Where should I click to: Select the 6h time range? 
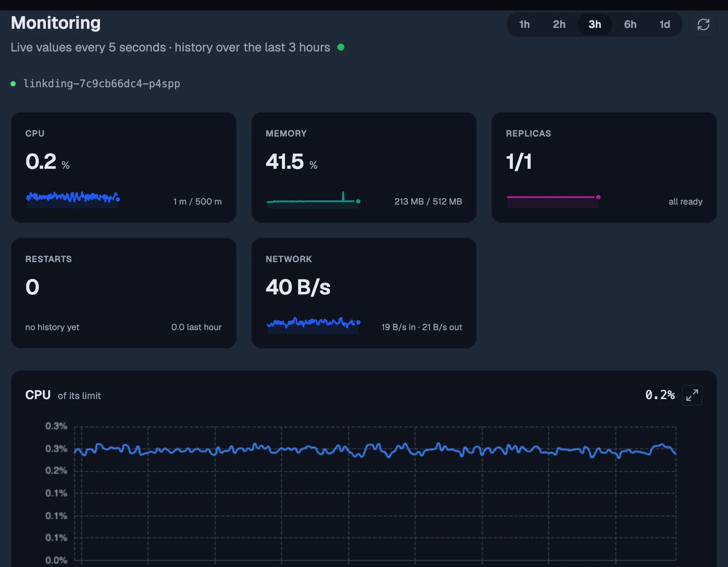tap(630, 24)
